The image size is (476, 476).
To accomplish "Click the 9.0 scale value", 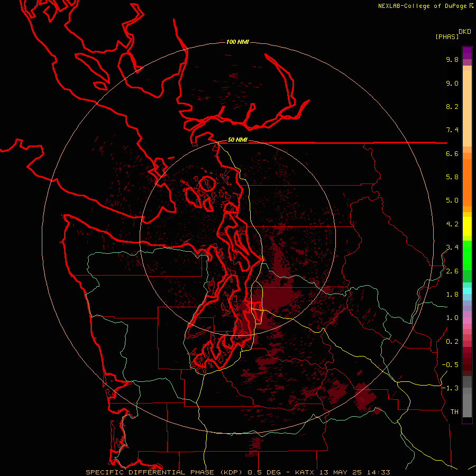I will [452, 83].
